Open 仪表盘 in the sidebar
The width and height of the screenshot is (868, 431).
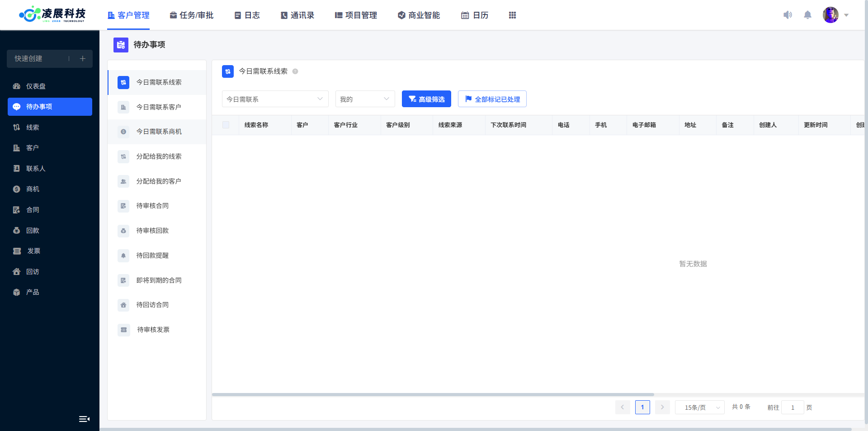point(35,86)
